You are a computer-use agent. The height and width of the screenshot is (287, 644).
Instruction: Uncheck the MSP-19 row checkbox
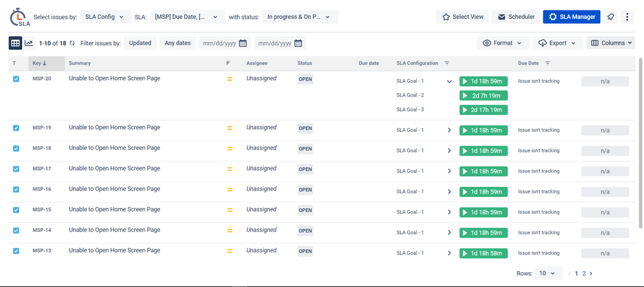point(16,128)
